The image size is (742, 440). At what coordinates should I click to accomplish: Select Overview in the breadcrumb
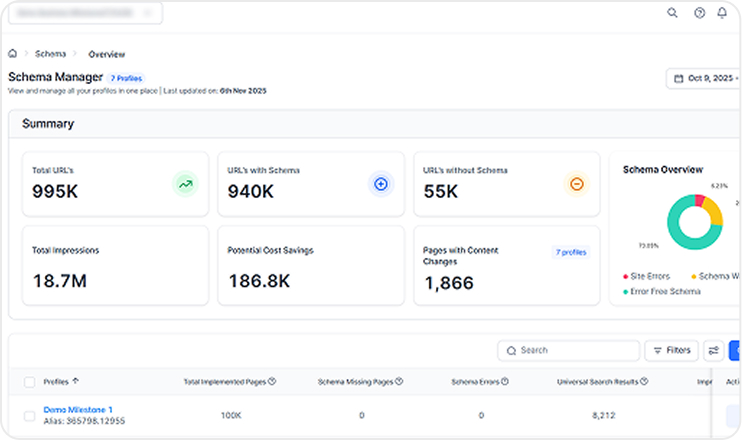pos(107,54)
